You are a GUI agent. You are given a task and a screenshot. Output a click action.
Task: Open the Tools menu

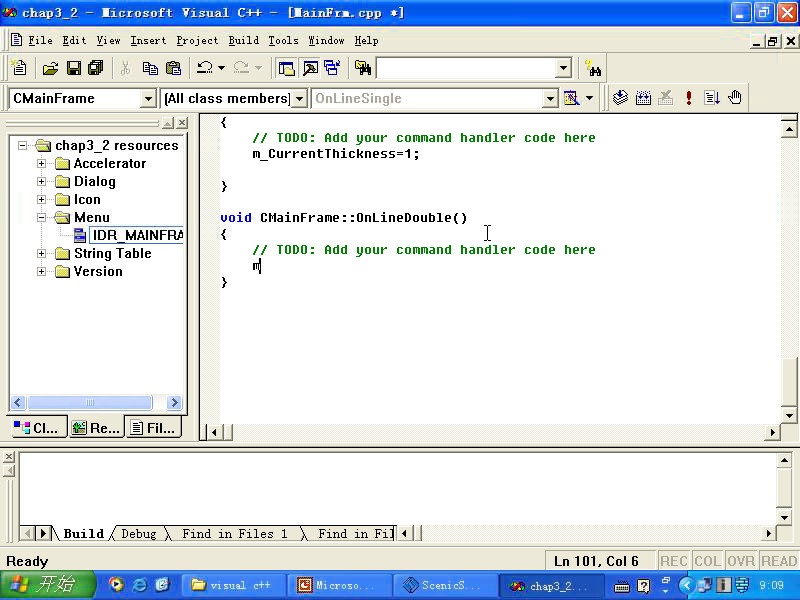pos(283,40)
